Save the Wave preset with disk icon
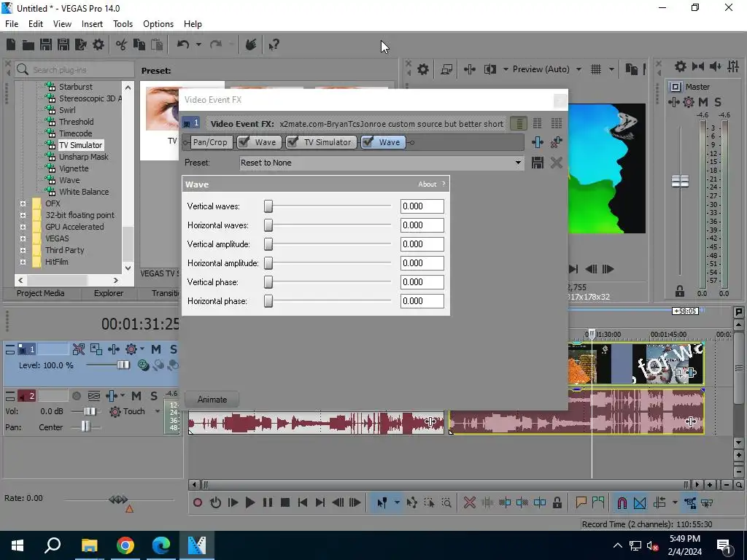The image size is (747, 560). click(x=538, y=163)
